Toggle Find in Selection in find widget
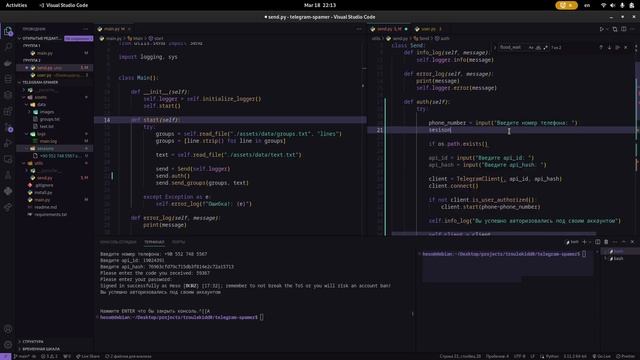 click(618, 47)
